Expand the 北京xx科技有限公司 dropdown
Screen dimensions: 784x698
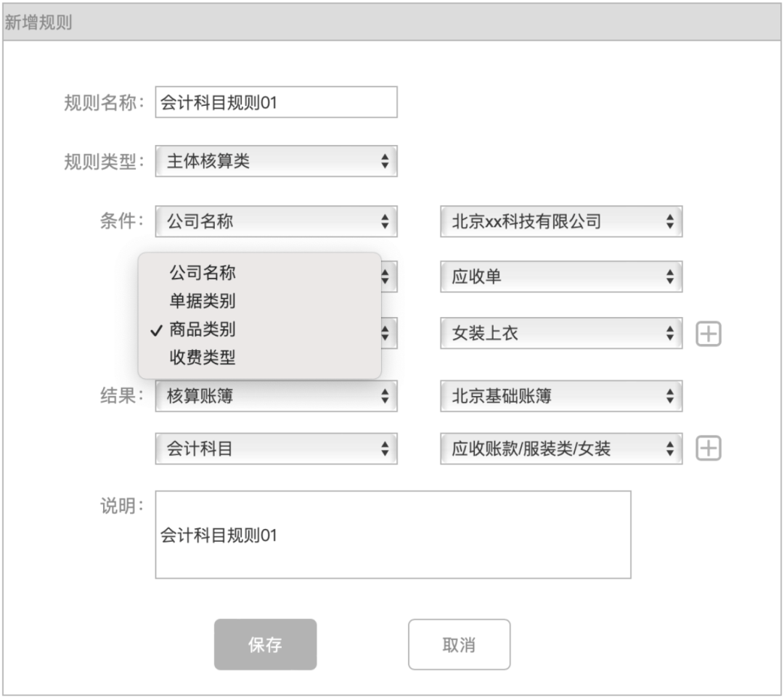(560, 221)
